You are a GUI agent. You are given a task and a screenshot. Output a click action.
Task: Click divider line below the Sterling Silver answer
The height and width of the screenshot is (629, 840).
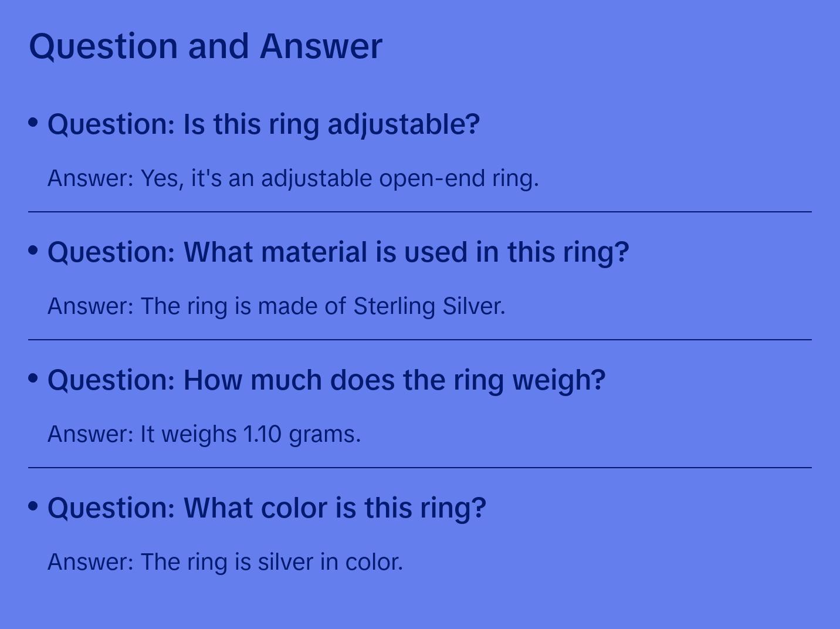(x=420, y=340)
